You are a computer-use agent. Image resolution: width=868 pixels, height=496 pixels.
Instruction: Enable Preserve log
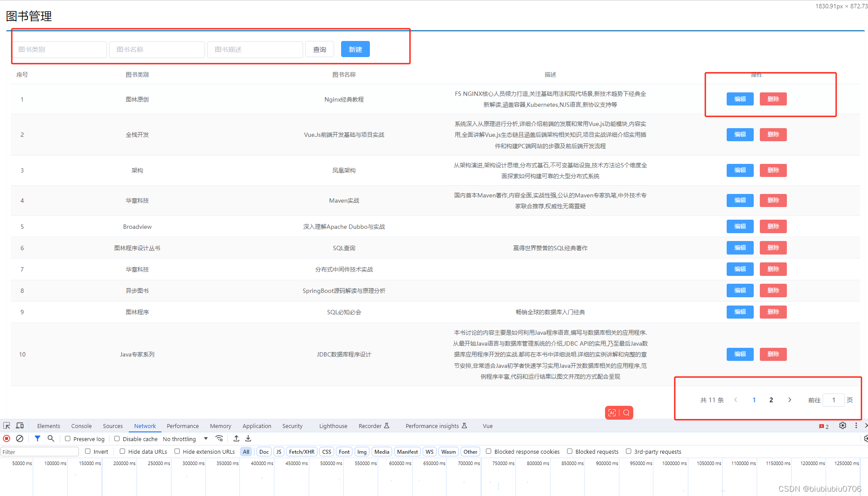(x=68, y=438)
